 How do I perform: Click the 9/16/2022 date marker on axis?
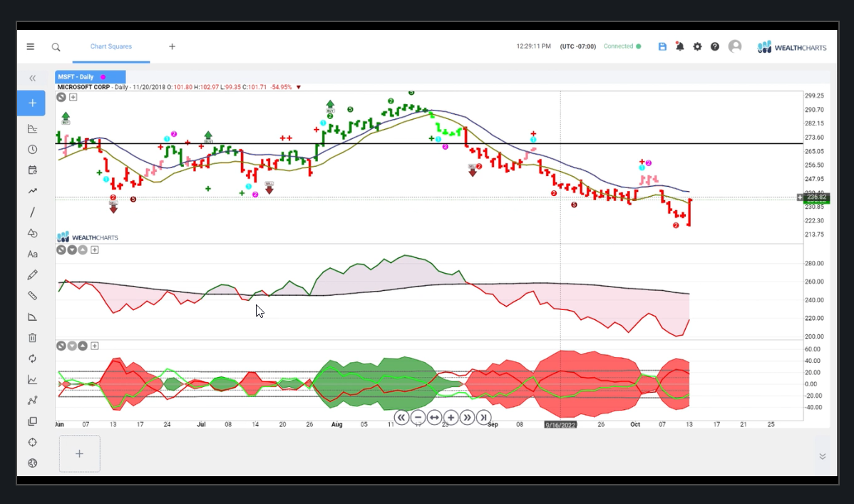560,425
